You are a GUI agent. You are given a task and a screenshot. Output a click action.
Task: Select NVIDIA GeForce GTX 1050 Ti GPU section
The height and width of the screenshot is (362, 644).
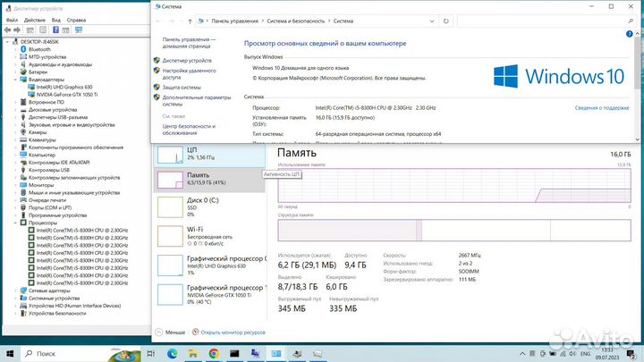209,294
